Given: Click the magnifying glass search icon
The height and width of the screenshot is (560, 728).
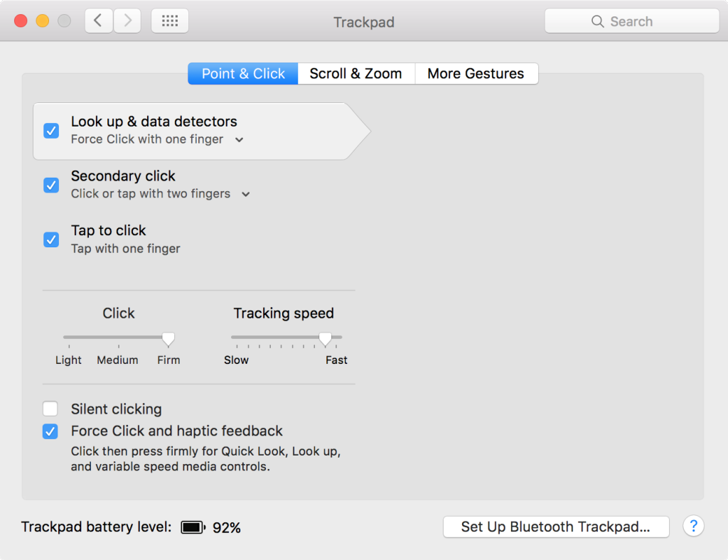Looking at the screenshot, I should (598, 21).
